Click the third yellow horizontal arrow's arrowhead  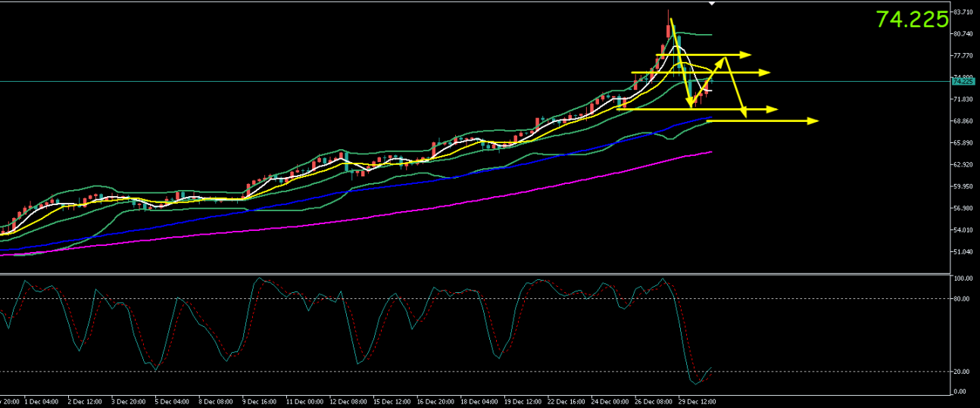point(772,110)
